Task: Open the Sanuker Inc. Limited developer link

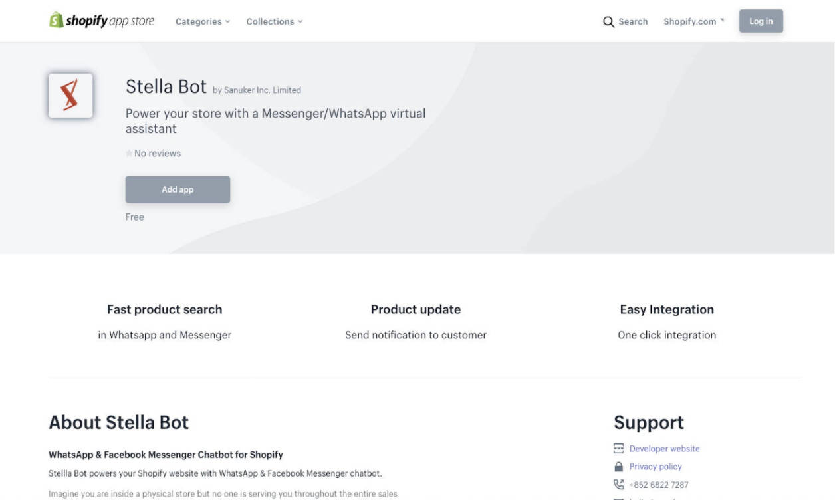Action: tap(263, 90)
